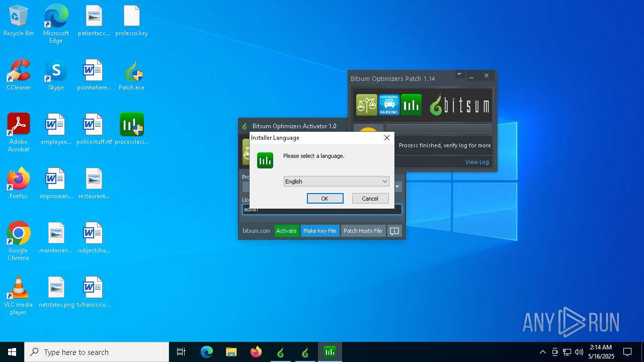Show hidden system tray icons
Image resolution: width=644 pixels, height=362 pixels.
click(x=542, y=352)
